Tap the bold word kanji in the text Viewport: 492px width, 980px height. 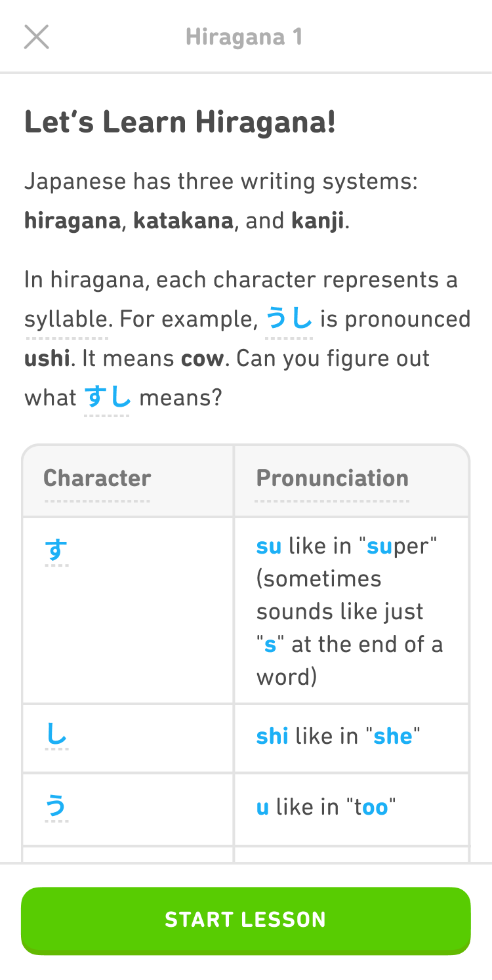coord(317,221)
